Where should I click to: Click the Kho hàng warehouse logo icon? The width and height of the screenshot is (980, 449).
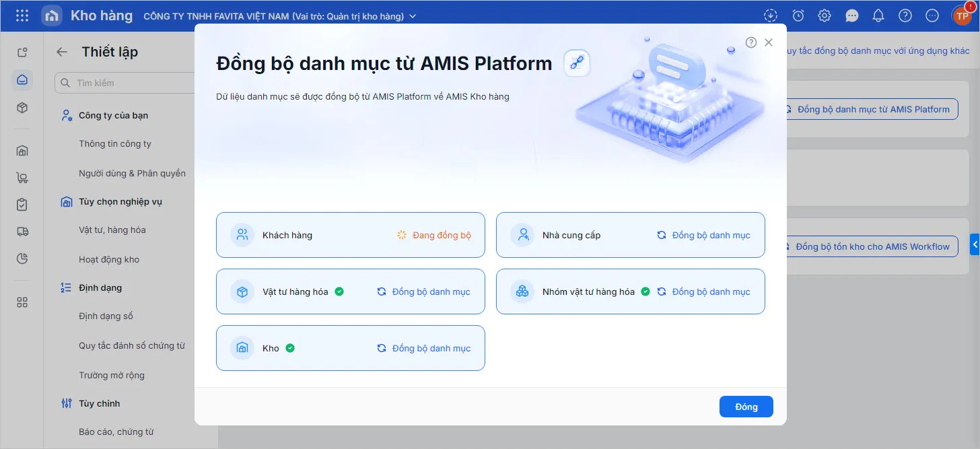tap(52, 15)
